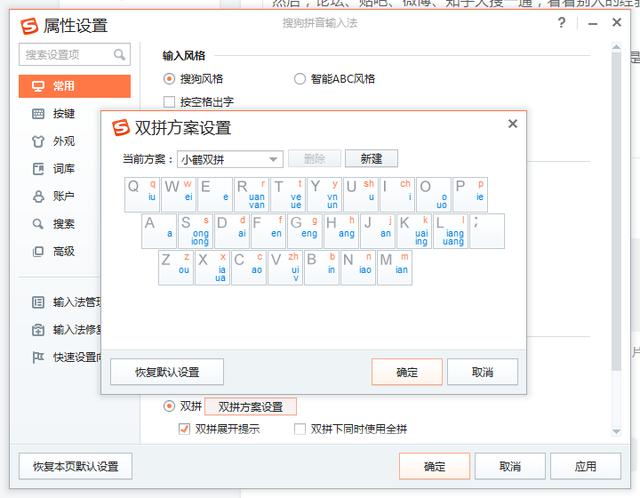The width and height of the screenshot is (640, 498).
Task: Select the F key (en)
Action: coord(269,231)
